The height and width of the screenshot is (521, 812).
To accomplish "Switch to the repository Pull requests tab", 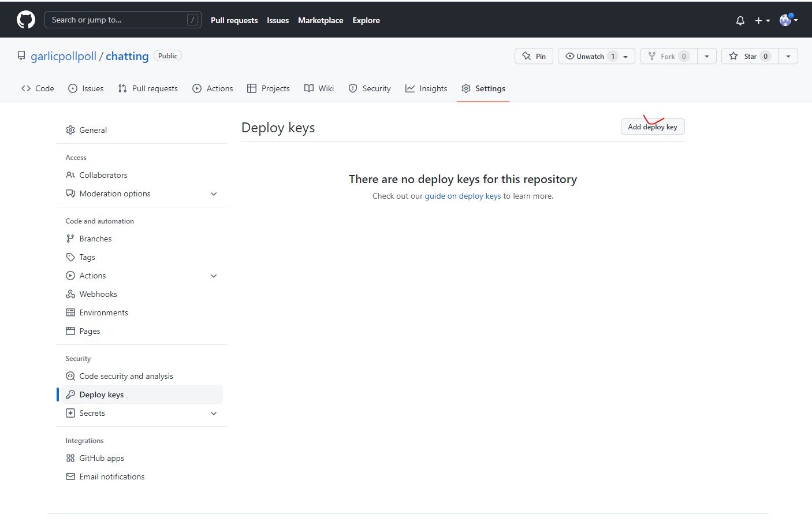I will [148, 88].
